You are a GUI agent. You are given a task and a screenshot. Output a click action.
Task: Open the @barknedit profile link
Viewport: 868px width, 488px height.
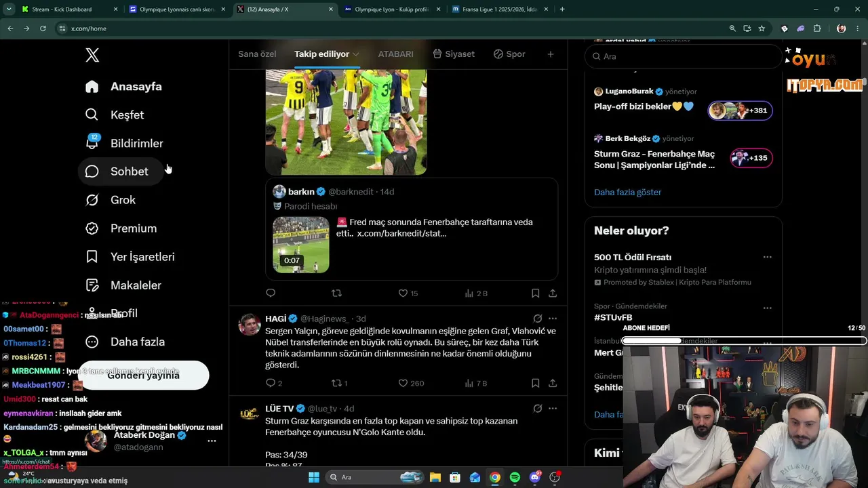pos(351,192)
